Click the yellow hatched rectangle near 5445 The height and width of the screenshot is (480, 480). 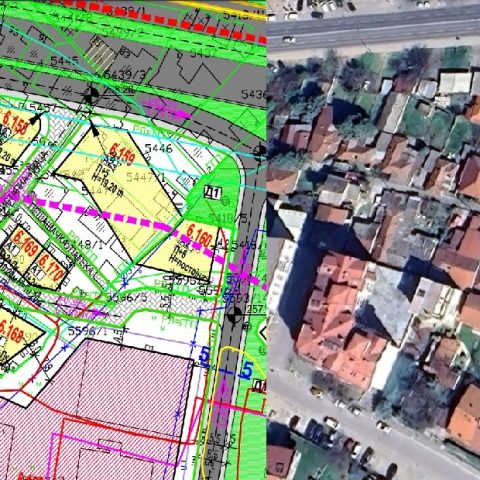[100, 55]
